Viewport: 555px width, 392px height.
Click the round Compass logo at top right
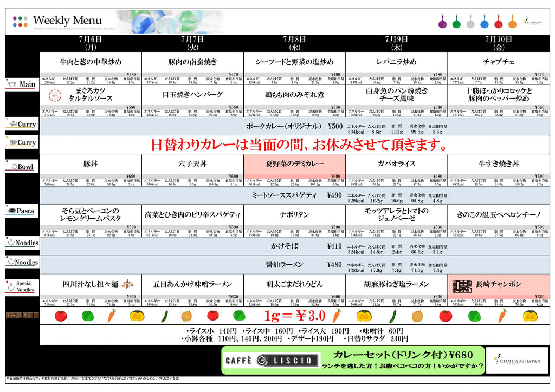pyautogui.click(x=533, y=22)
